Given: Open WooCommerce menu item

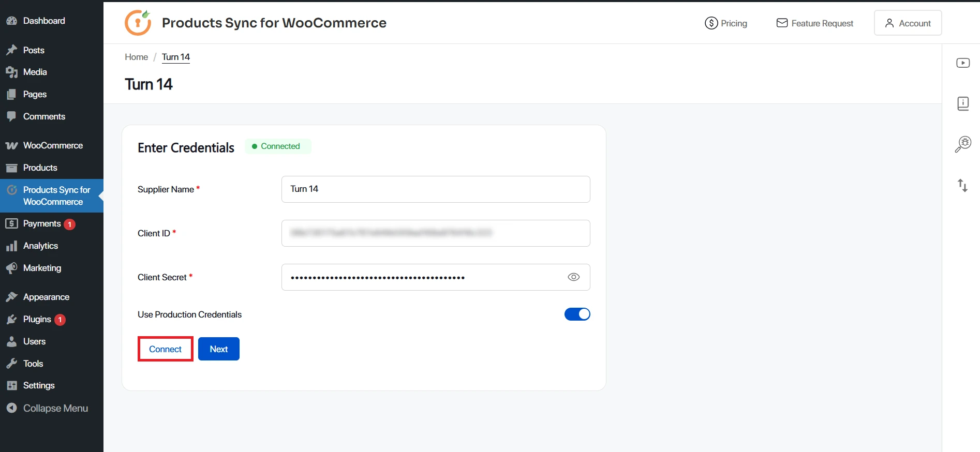Looking at the screenshot, I should 52,145.
